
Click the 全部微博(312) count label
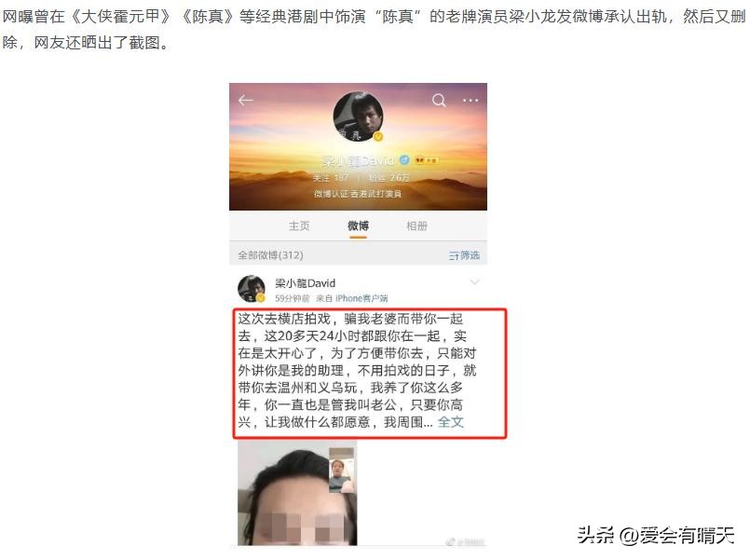click(x=271, y=255)
